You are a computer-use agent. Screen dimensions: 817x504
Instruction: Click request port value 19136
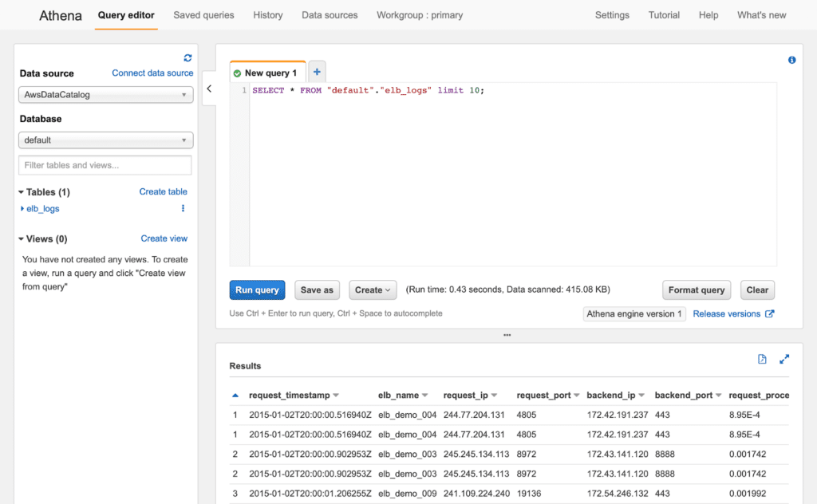(529, 493)
